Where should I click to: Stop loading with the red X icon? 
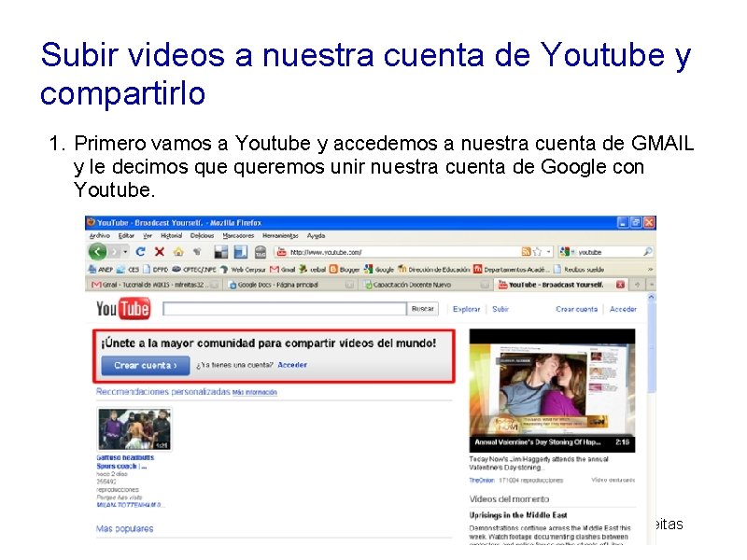pos(160,251)
